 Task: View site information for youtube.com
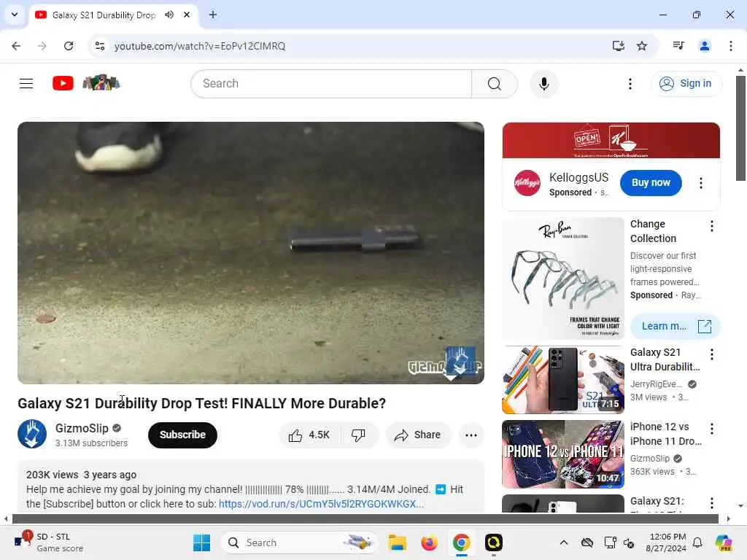pos(99,46)
